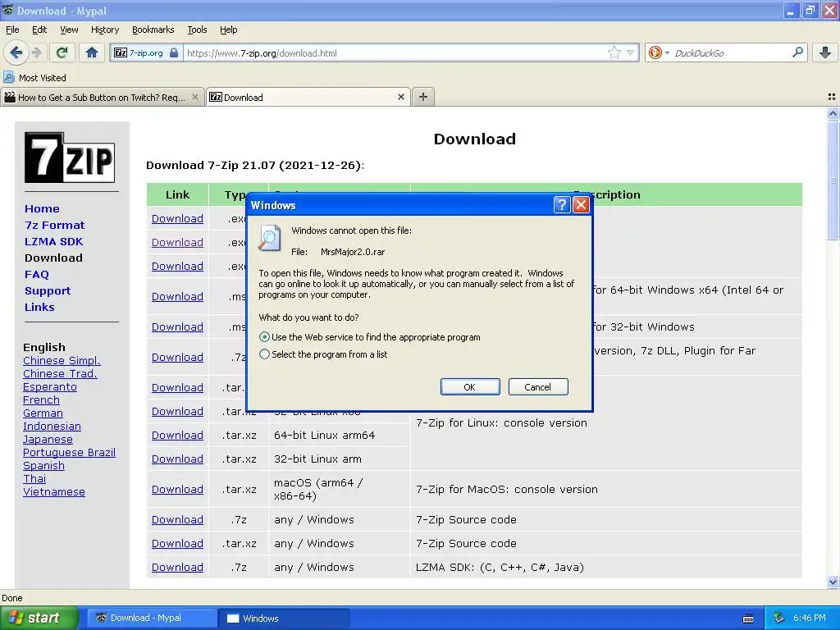Open the Tools menu
The image size is (840, 630).
197,30
